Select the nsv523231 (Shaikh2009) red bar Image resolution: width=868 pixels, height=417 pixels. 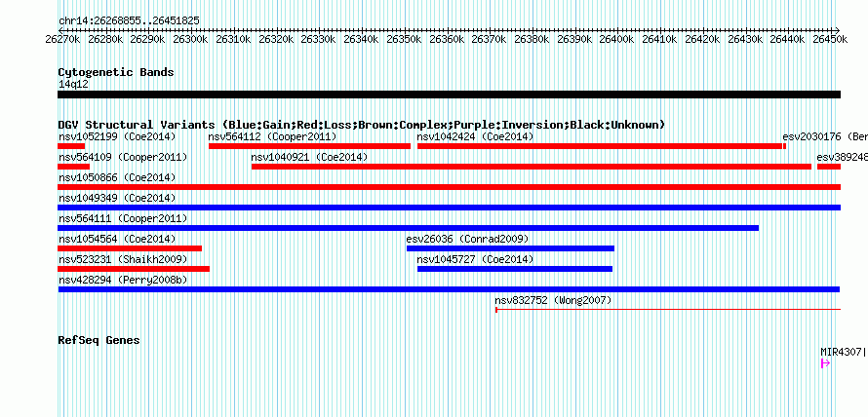click(x=134, y=269)
